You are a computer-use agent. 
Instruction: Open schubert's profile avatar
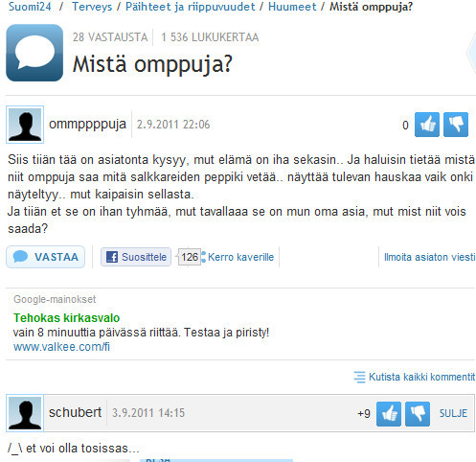(25, 413)
